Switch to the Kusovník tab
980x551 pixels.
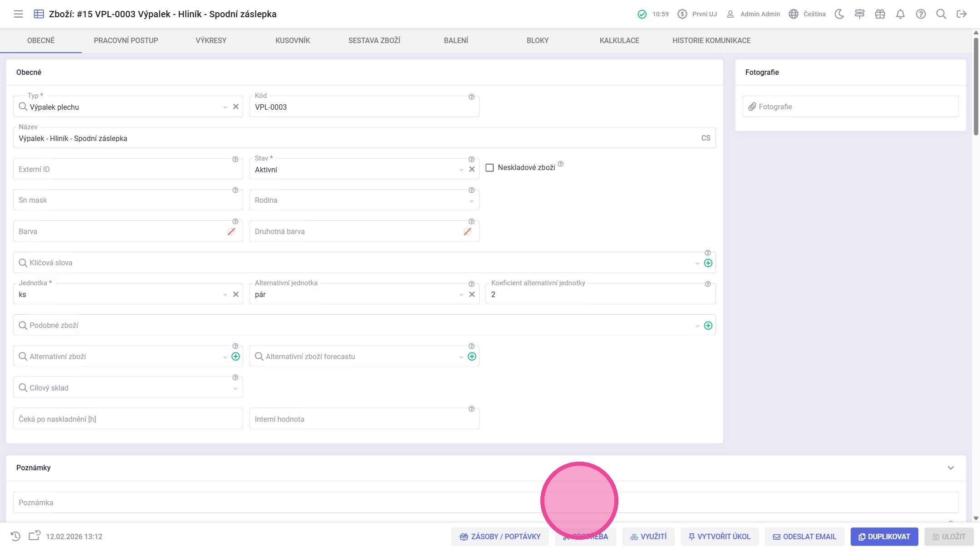tap(293, 40)
